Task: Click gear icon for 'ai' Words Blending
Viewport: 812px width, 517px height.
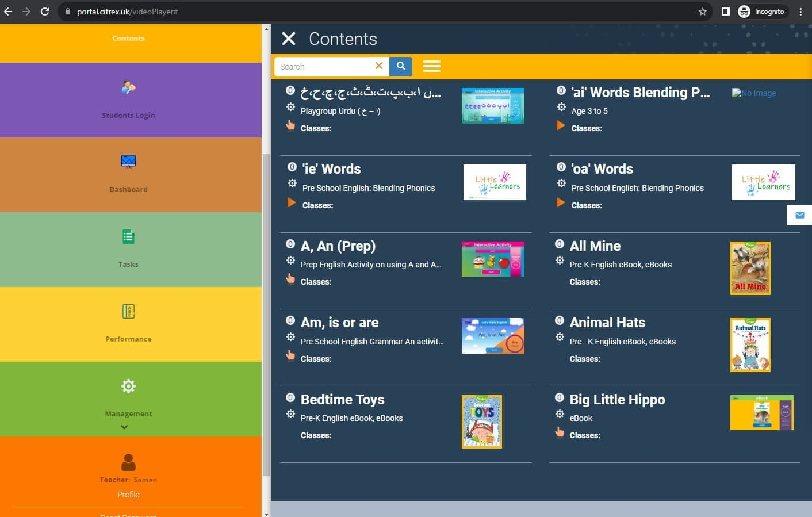Action: (561, 106)
